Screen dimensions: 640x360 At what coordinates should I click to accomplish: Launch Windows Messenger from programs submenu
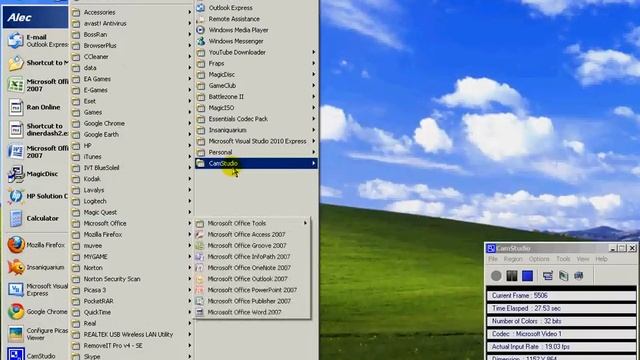point(256,41)
